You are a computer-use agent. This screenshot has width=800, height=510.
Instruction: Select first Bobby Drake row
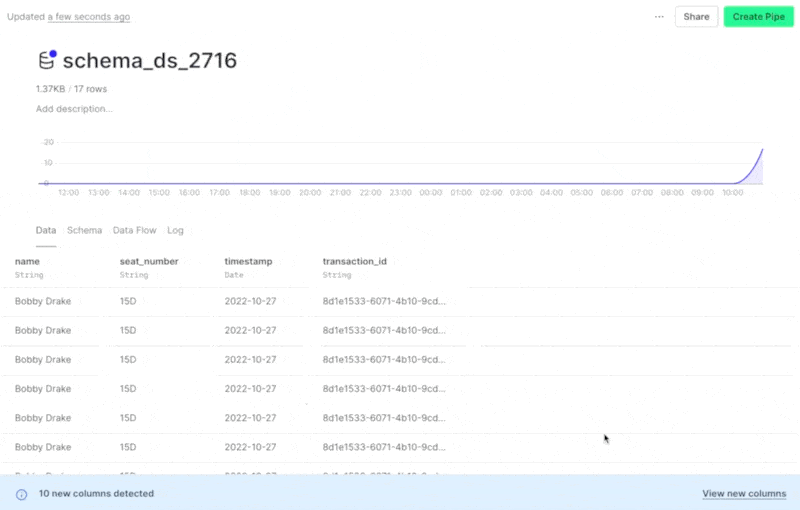pyautogui.click(x=43, y=301)
